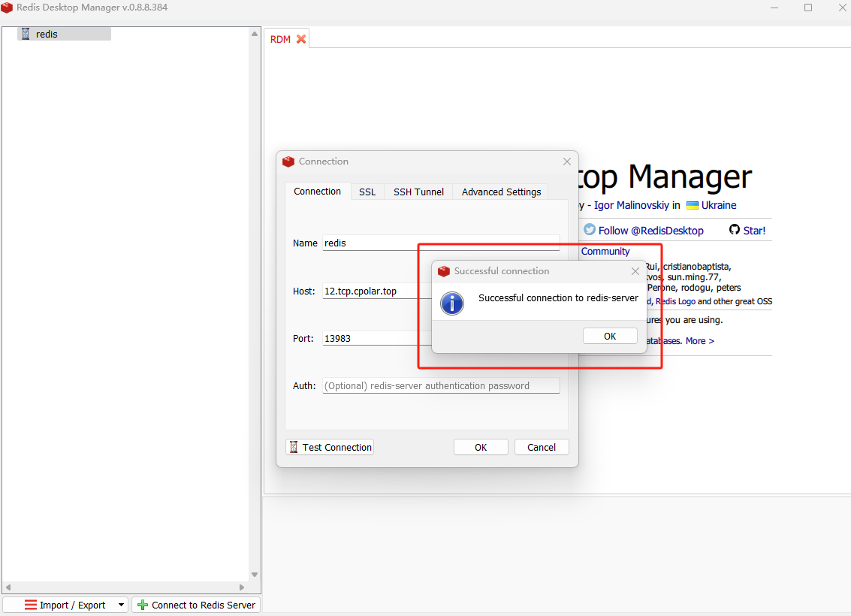Click the Test Connection button

(x=330, y=447)
